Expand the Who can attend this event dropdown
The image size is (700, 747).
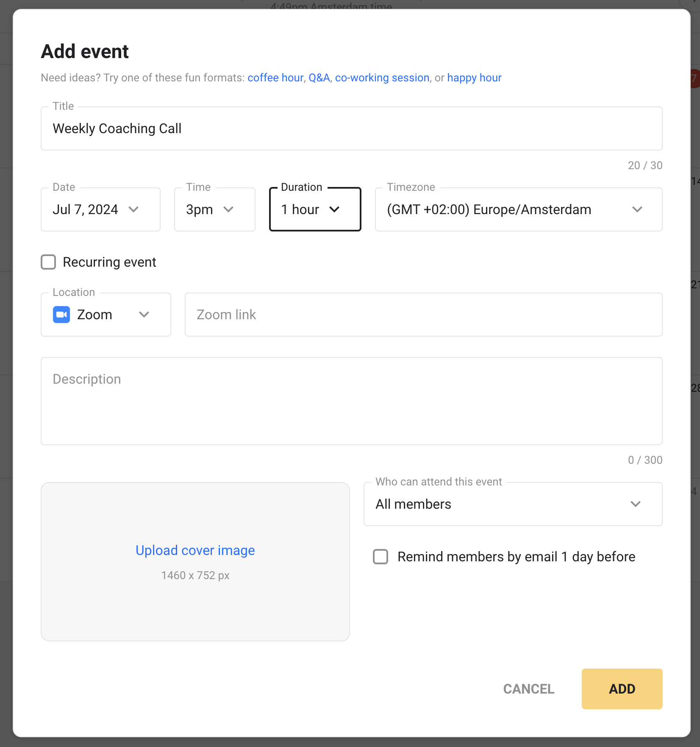click(x=500, y=504)
